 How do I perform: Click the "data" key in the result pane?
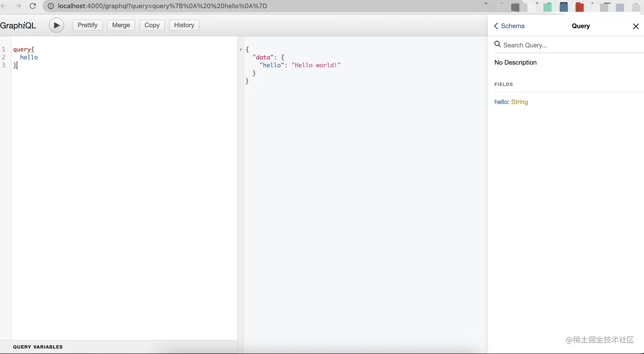263,57
